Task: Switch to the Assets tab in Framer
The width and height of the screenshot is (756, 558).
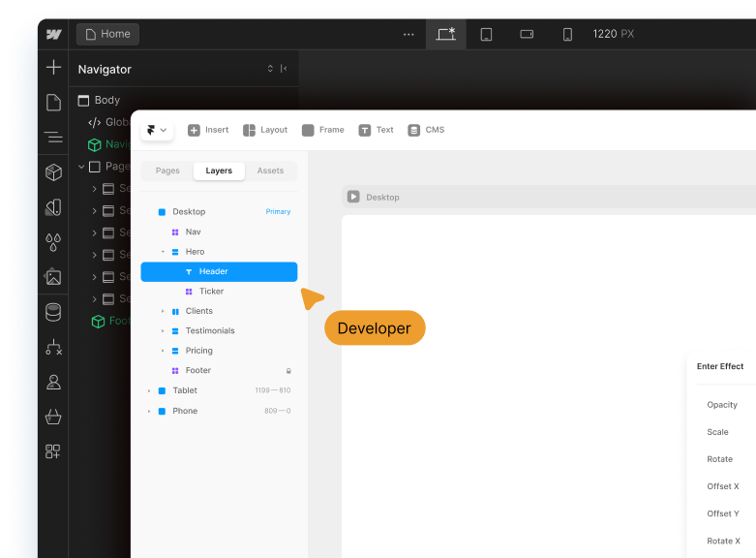Action: (x=270, y=170)
